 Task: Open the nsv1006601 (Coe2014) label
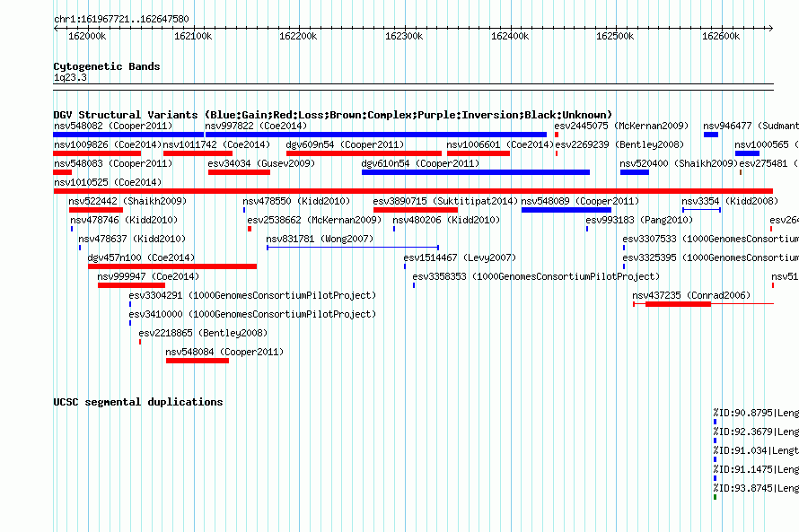[x=500, y=144]
